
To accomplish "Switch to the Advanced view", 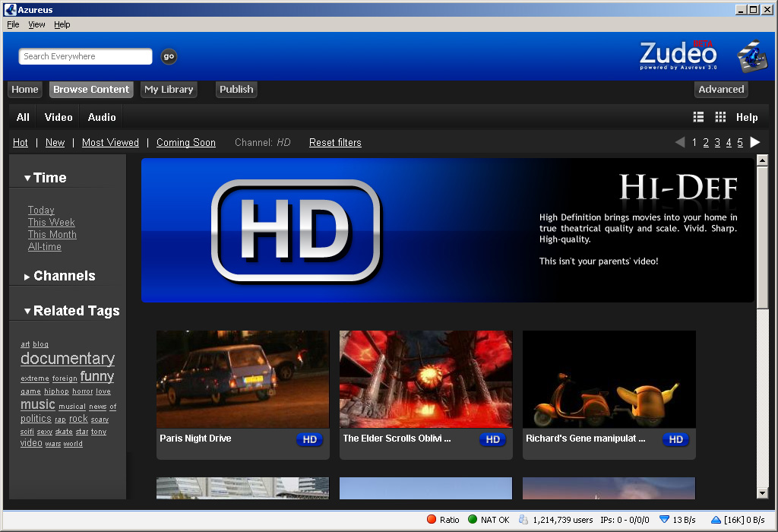I will click(x=721, y=90).
